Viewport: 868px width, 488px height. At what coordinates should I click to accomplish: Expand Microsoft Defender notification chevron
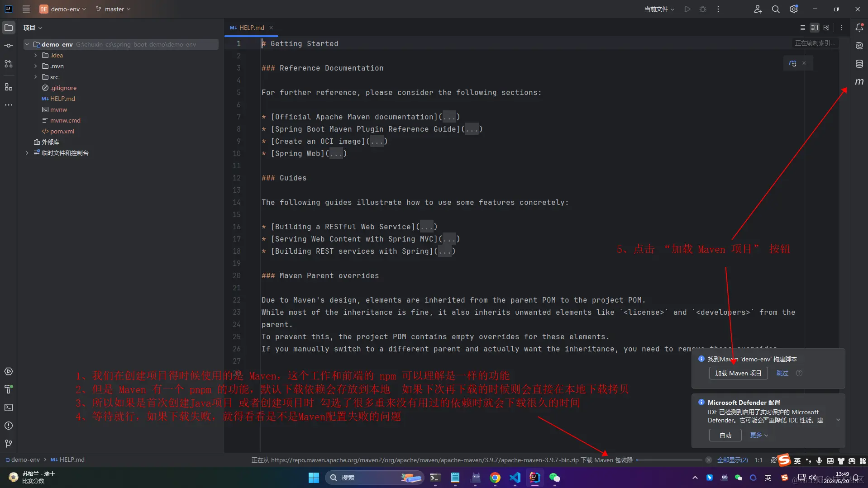838,420
